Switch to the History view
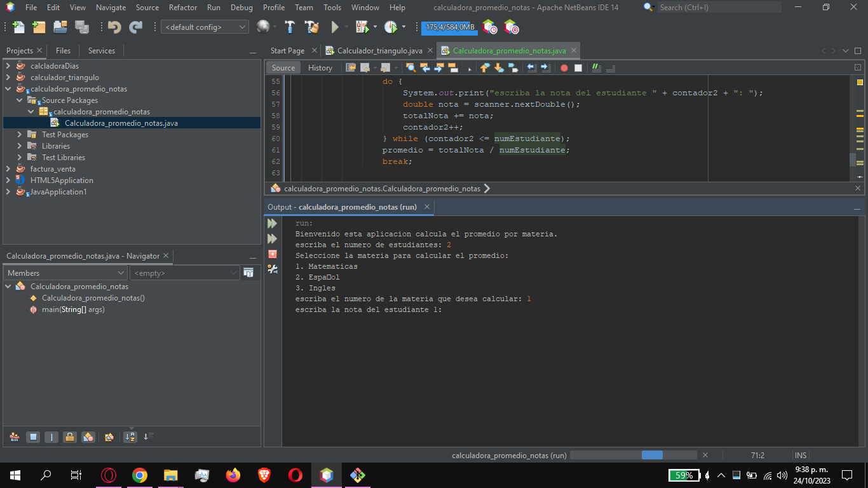This screenshot has height=488, width=868. (x=320, y=67)
